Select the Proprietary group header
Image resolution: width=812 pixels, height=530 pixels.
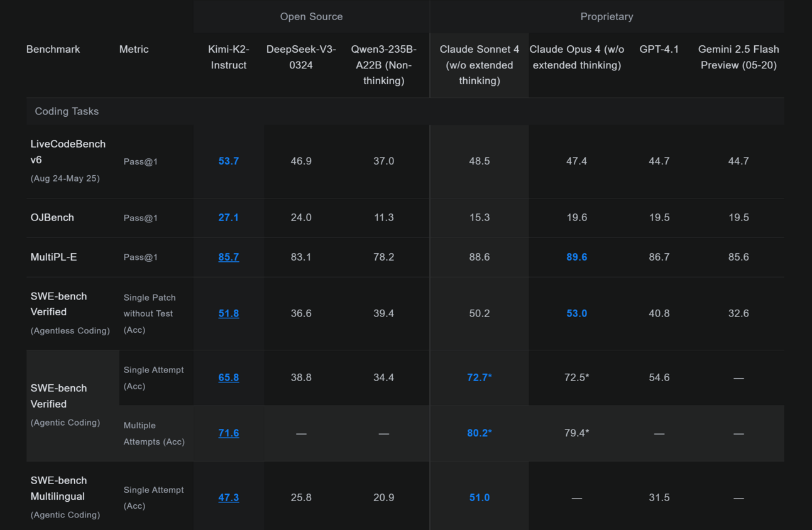[607, 17]
